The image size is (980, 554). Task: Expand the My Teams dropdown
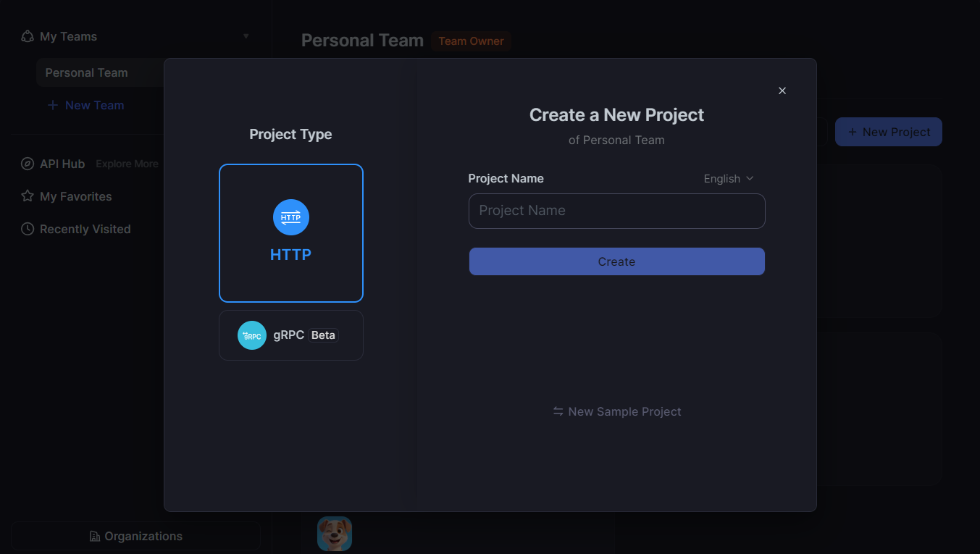[x=246, y=35]
